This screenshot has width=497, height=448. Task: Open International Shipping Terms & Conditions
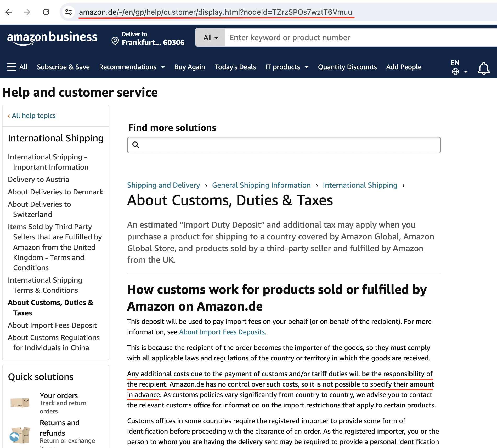pyautogui.click(x=45, y=285)
